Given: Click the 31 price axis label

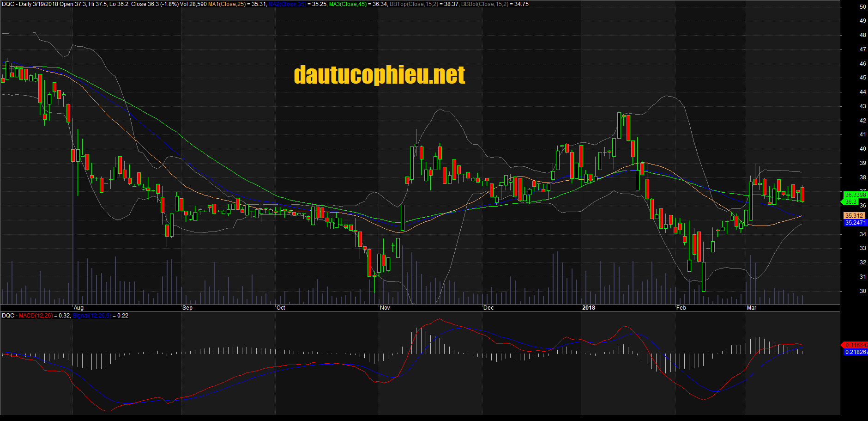Looking at the screenshot, I should pos(862,277).
